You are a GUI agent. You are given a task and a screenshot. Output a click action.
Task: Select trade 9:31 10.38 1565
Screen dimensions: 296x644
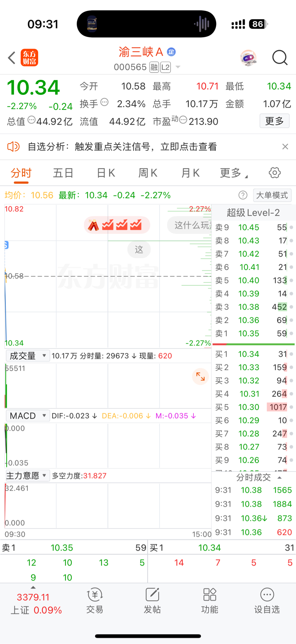pyautogui.click(x=253, y=490)
